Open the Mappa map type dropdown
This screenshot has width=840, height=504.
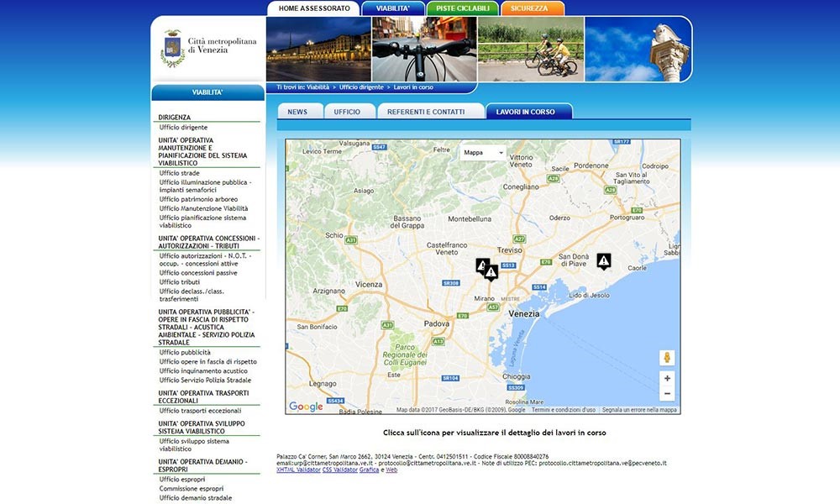pyautogui.click(x=483, y=153)
